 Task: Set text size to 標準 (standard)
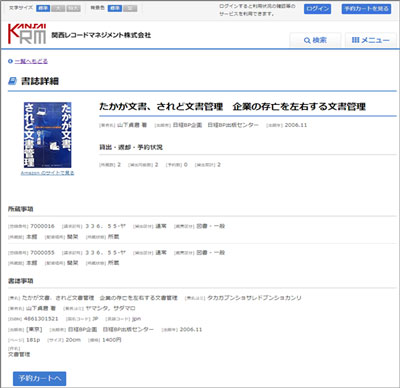coord(43,8)
